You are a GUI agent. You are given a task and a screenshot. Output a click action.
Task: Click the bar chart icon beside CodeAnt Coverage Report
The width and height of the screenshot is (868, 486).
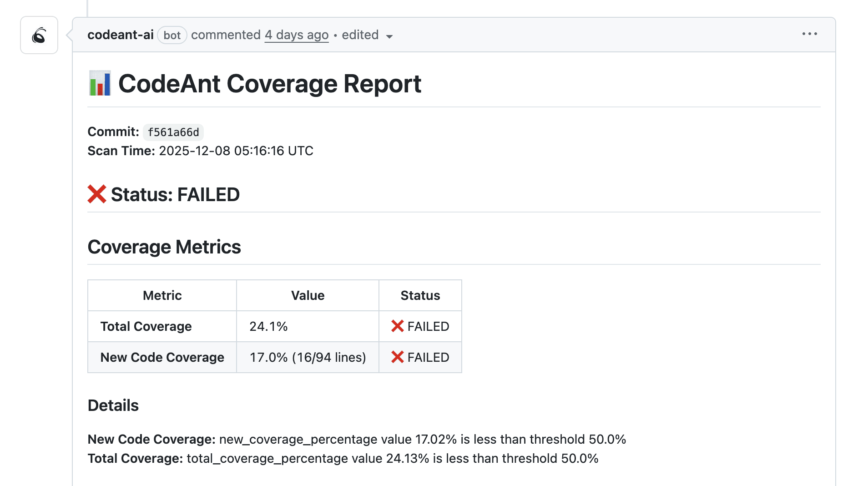coord(99,84)
